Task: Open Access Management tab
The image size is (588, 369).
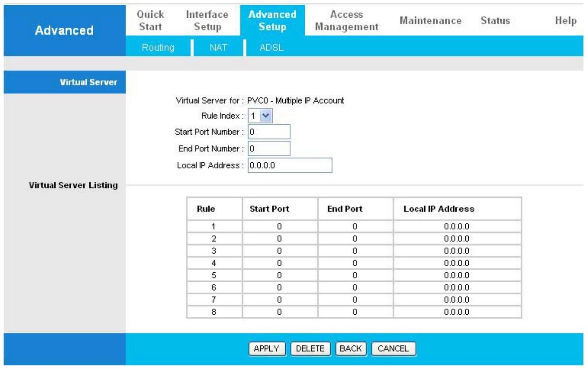Action: (346, 20)
